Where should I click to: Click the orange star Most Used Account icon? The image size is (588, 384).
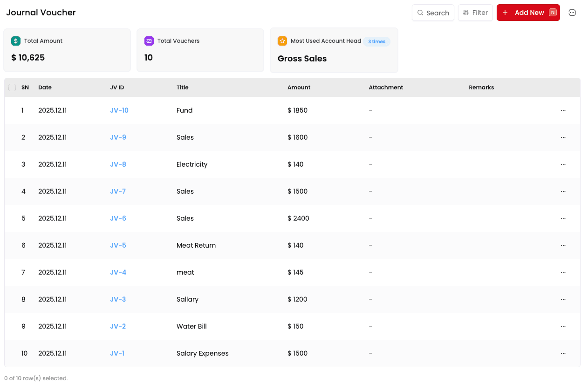point(282,41)
